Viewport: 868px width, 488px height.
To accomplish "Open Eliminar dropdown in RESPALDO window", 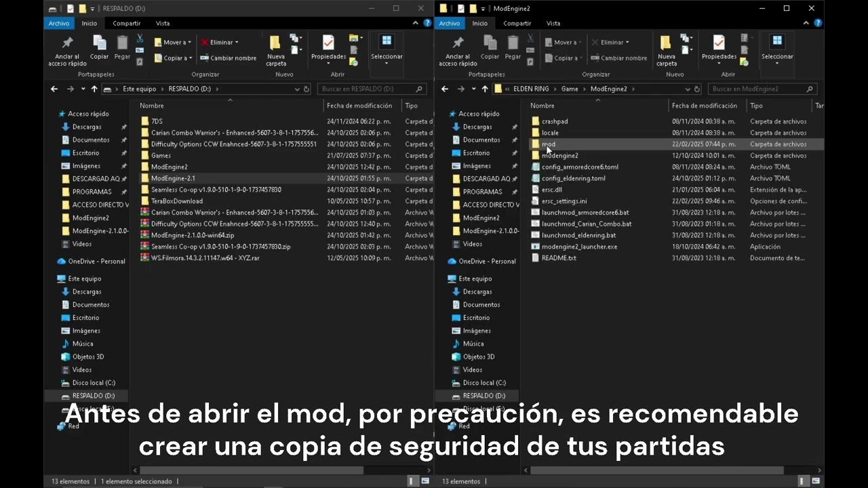I will coord(218,42).
